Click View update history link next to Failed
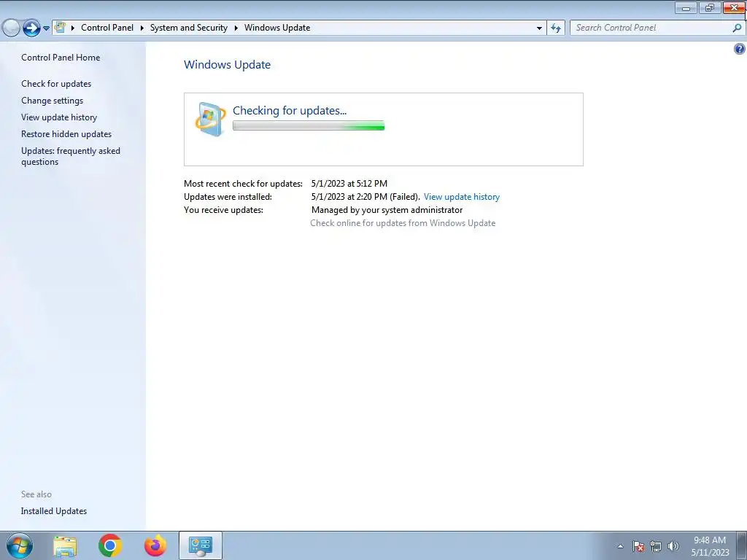 [x=462, y=197]
